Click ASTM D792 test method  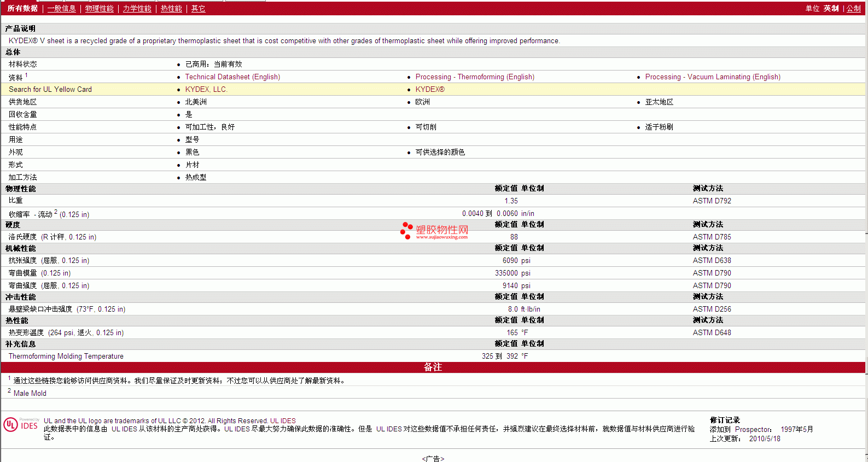tap(712, 201)
